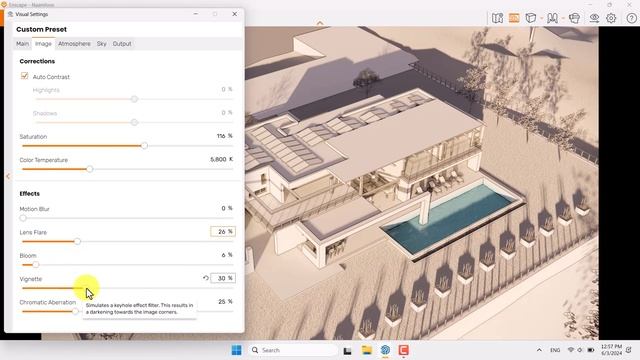Show hidden system tray icons
The width and height of the screenshot is (640, 360).
point(539,350)
